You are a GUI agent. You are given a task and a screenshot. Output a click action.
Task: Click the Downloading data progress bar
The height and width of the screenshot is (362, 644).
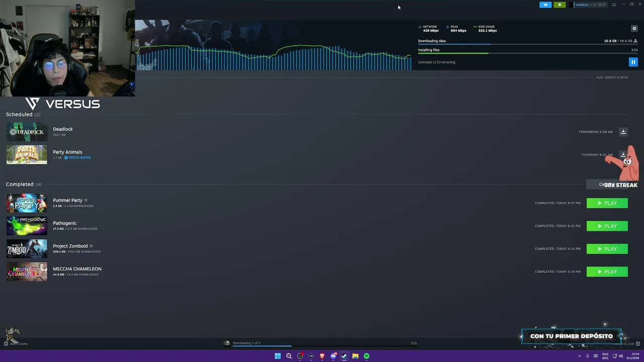(x=528, y=44)
